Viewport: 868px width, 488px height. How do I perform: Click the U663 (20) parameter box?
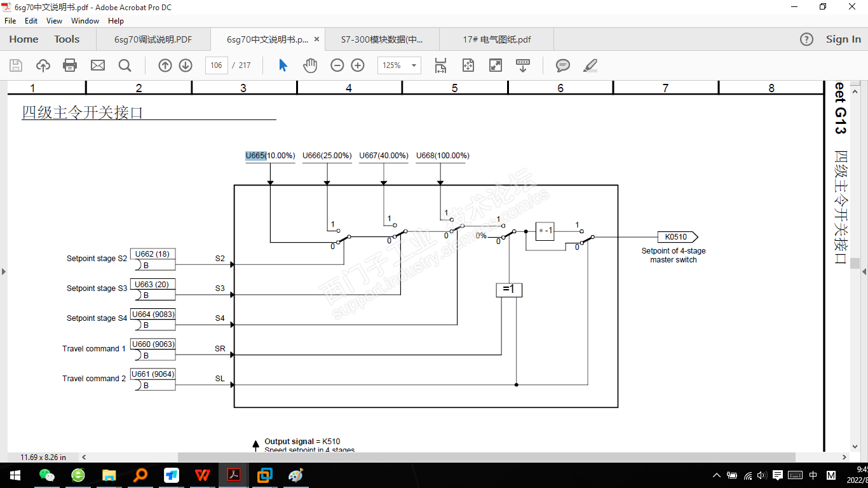(x=153, y=284)
